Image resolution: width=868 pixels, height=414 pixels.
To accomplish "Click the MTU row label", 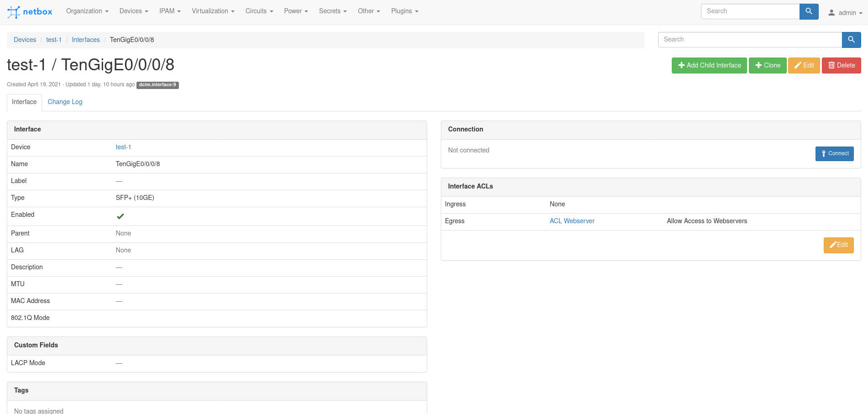I will [18, 284].
